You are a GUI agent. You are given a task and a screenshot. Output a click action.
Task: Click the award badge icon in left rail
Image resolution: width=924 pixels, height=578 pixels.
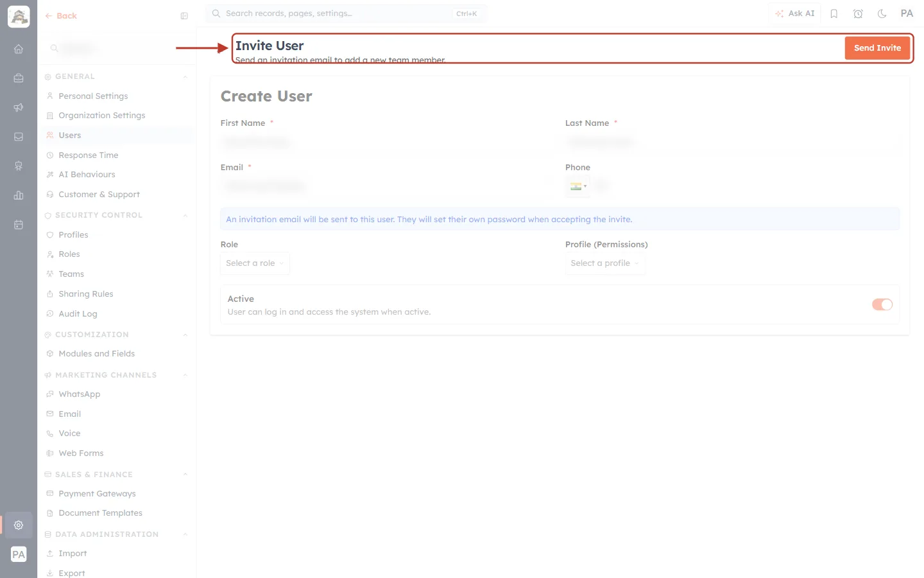click(x=19, y=166)
